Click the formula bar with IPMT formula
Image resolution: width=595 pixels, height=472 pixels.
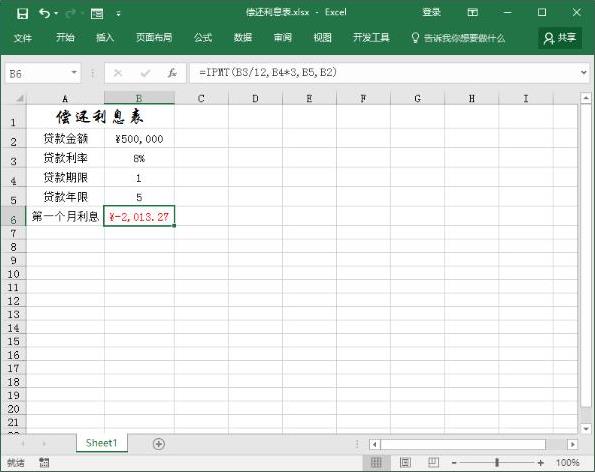pos(383,73)
